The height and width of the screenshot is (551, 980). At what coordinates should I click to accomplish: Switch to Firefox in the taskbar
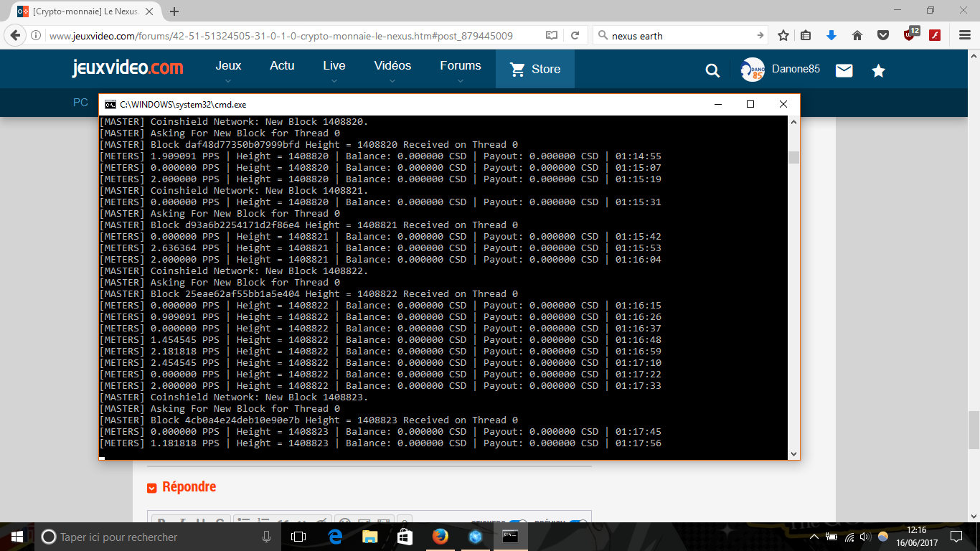pyautogui.click(x=440, y=537)
